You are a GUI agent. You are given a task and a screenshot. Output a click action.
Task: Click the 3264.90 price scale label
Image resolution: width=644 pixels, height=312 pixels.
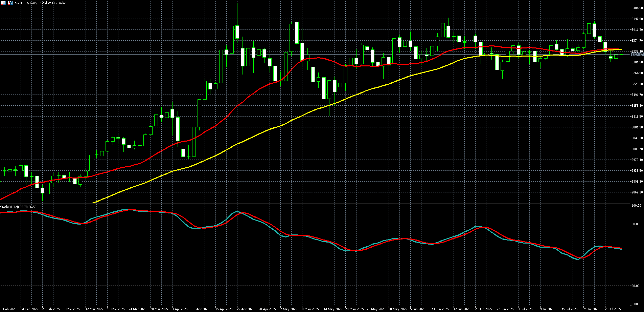[637, 73]
